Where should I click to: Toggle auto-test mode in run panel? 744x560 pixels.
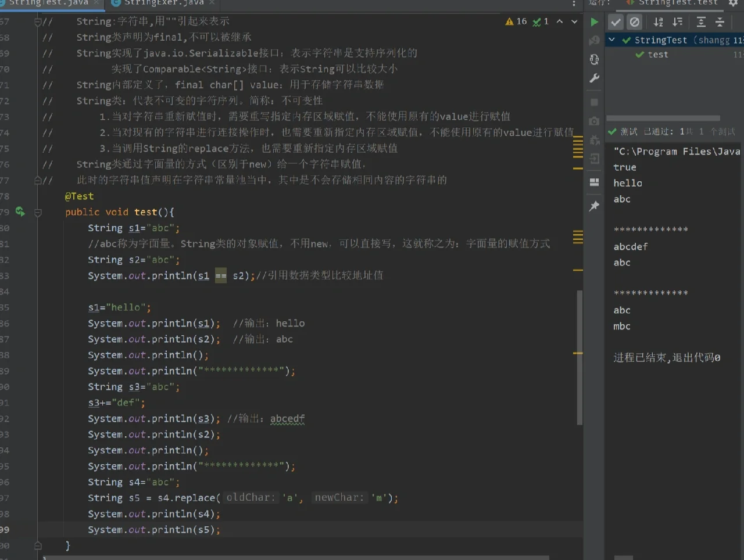pos(594,59)
